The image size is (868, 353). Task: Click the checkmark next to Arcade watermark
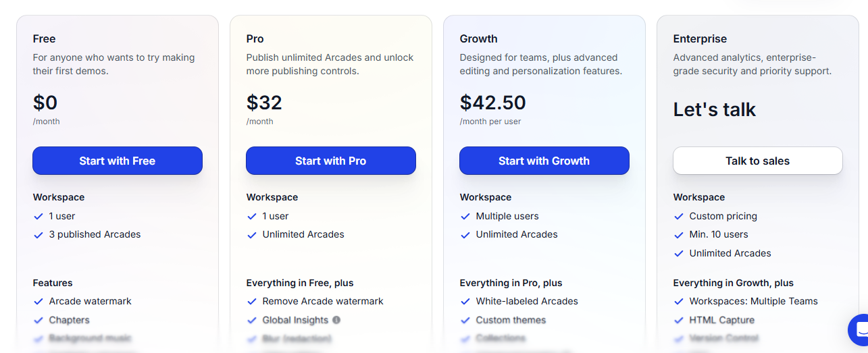(x=39, y=302)
